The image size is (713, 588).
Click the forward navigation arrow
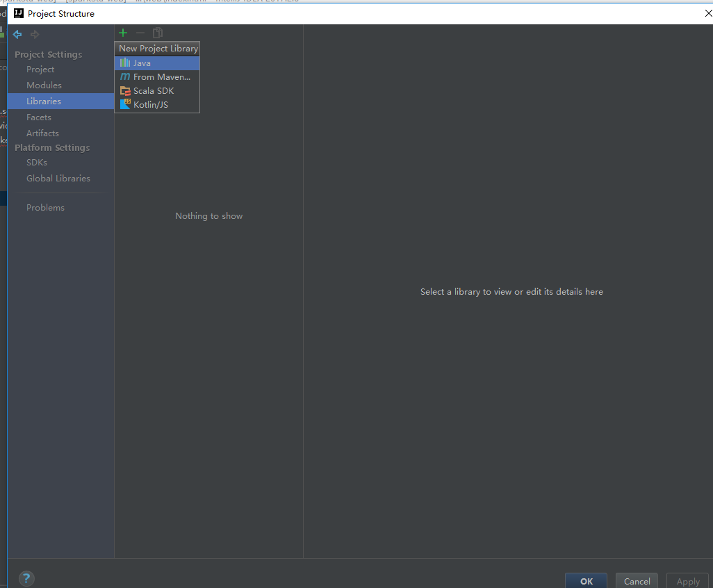[35, 34]
